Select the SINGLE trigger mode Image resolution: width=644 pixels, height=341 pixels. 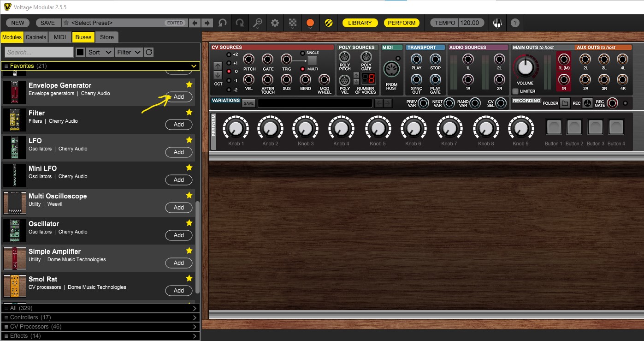pyautogui.click(x=303, y=53)
